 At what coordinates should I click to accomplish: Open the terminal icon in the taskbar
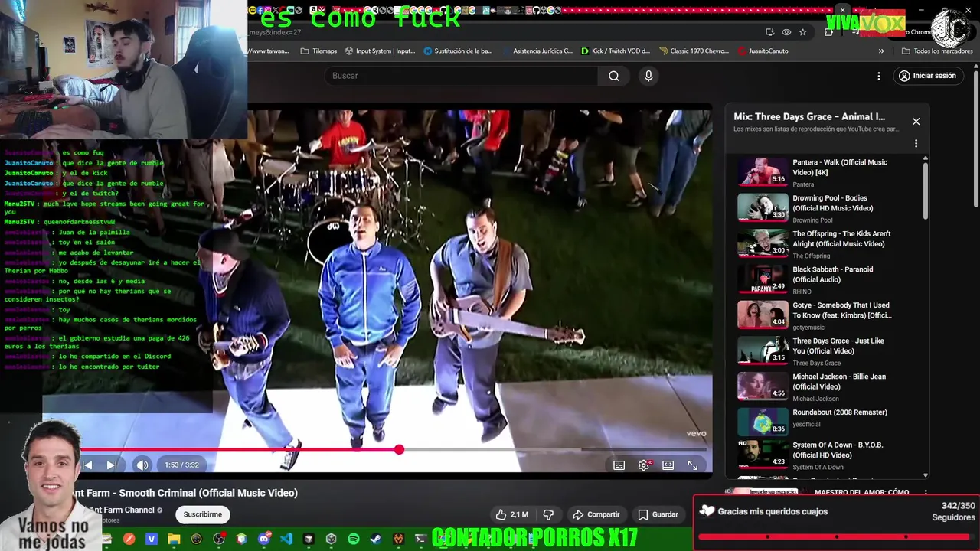(420, 540)
